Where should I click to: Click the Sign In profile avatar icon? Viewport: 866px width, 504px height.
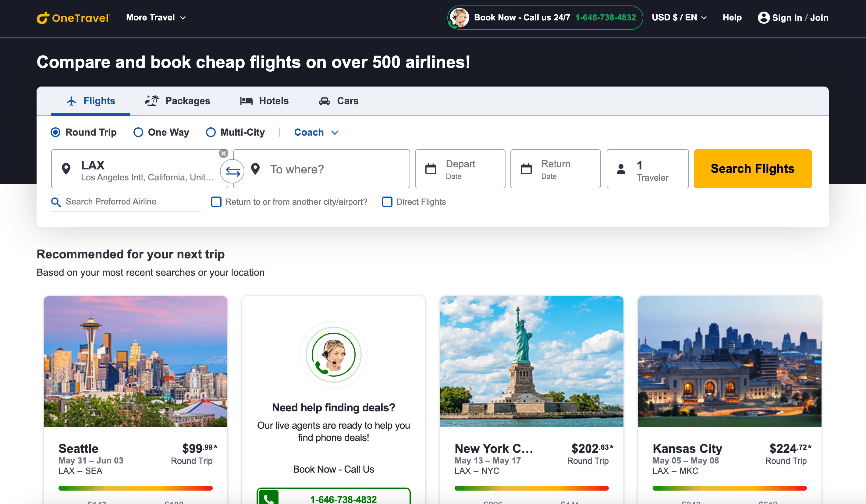click(763, 18)
